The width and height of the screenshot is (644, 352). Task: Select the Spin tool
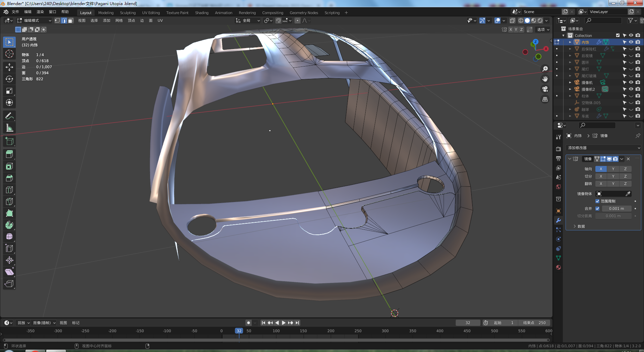click(x=9, y=225)
